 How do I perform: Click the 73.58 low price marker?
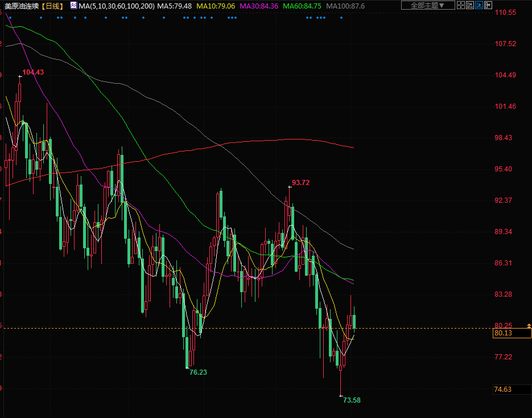(352, 400)
